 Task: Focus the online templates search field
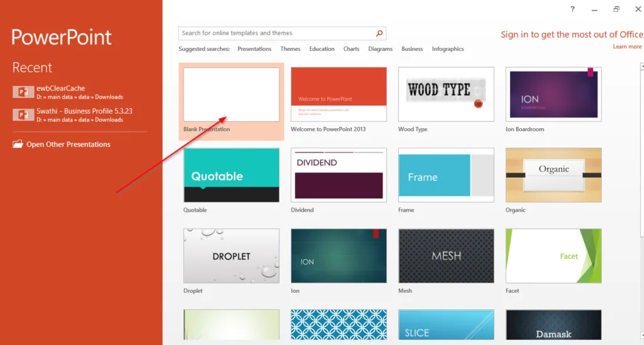(x=282, y=33)
